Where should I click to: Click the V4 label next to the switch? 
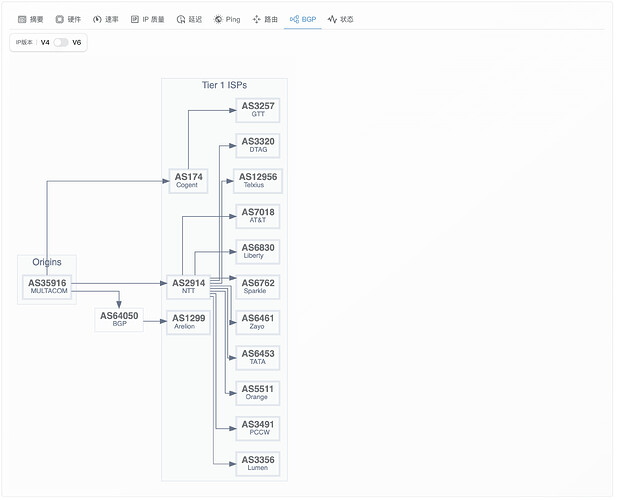coord(45,42)
